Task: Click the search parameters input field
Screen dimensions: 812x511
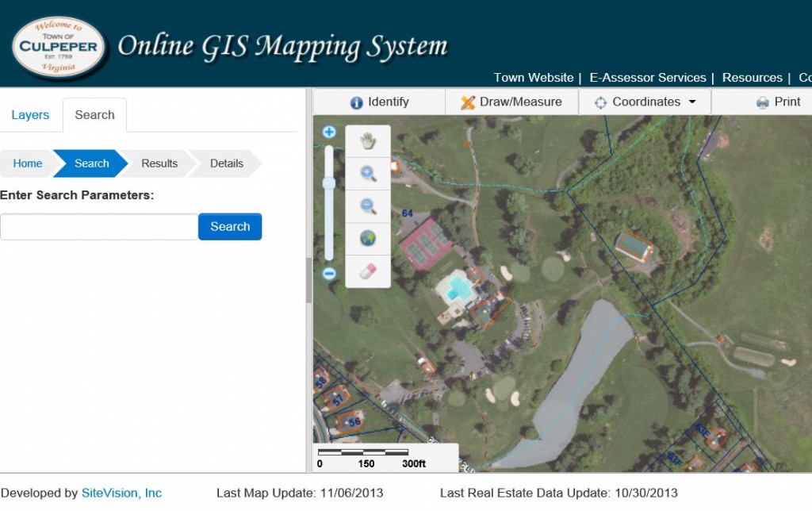Action: click(99, 227)
